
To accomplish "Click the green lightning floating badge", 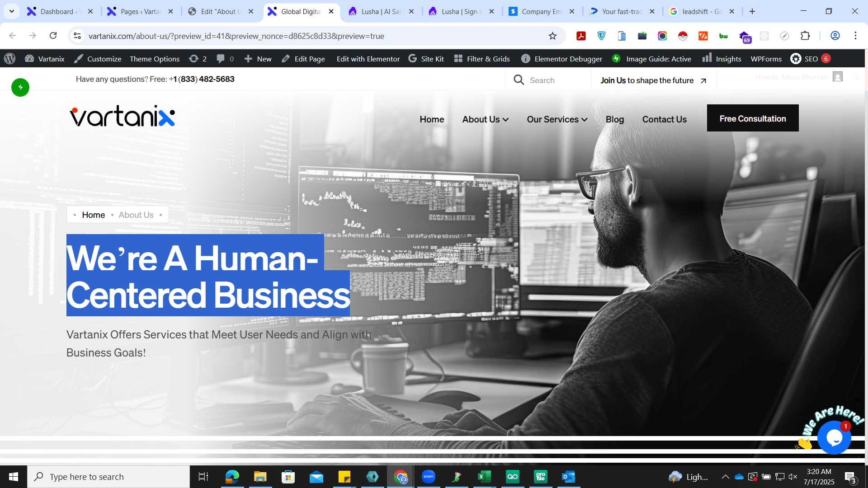I will 20,87.
